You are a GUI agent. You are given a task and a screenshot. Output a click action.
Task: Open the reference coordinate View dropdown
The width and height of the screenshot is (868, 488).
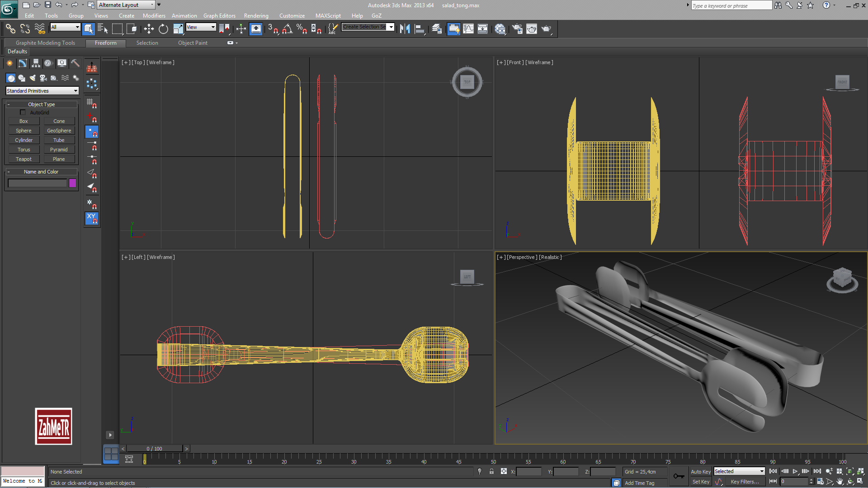click(x=201, y=27)
